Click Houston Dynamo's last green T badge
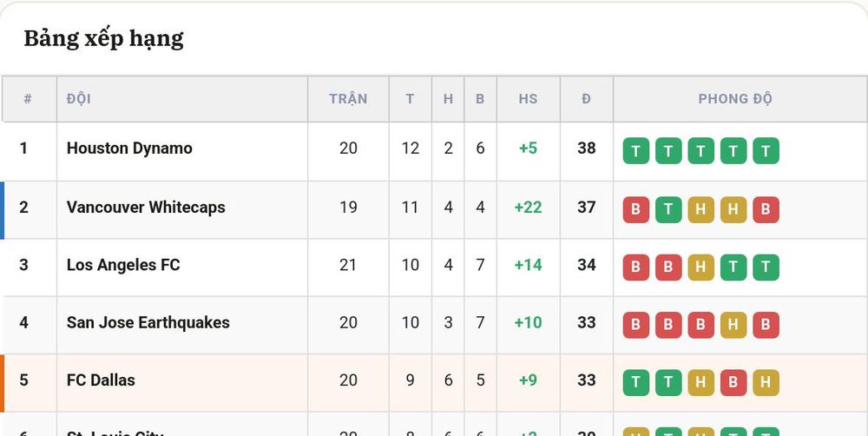Viewport: 868px width, 436px height. [x=766, y=151]
